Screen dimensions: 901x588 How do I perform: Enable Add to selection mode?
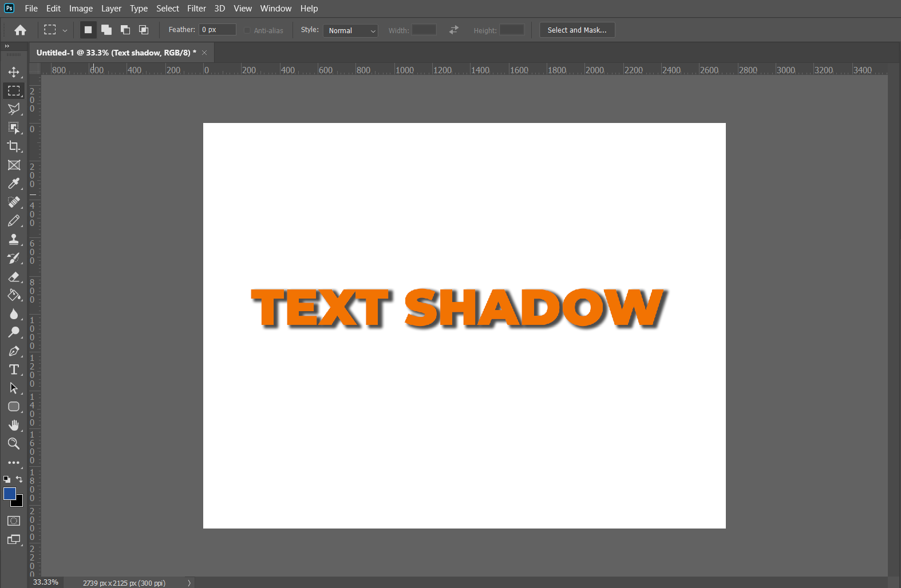(x=106, y=30)
